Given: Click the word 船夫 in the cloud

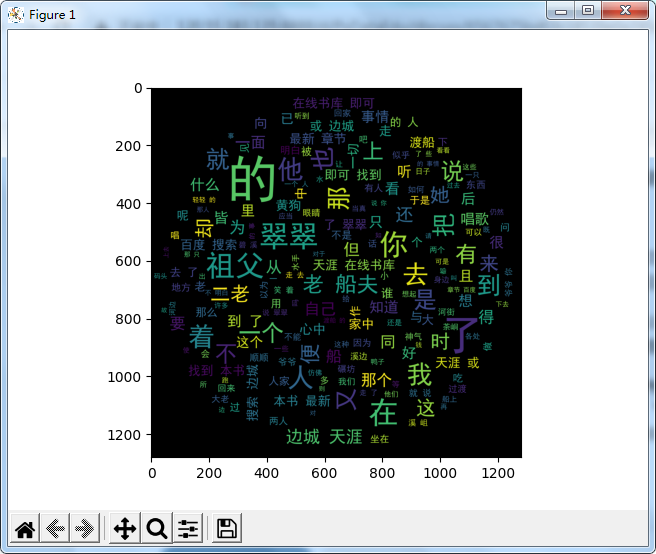Looking at the screenshot, I should tap(357, 285).
